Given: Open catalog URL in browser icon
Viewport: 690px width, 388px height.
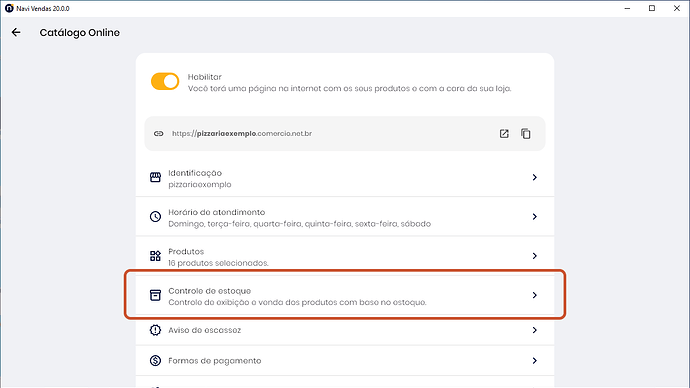Looking at the screenshot, I should [504, 134].
